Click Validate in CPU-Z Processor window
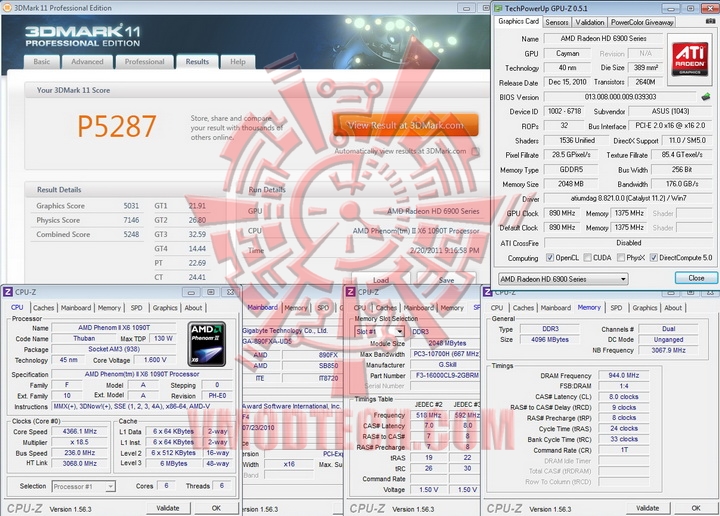Screen dimensions: 720x516 pos(168,508)
